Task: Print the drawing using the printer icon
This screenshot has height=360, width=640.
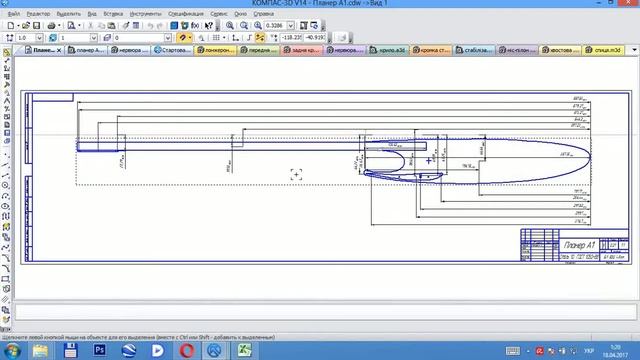Action: tap(51, 25)
